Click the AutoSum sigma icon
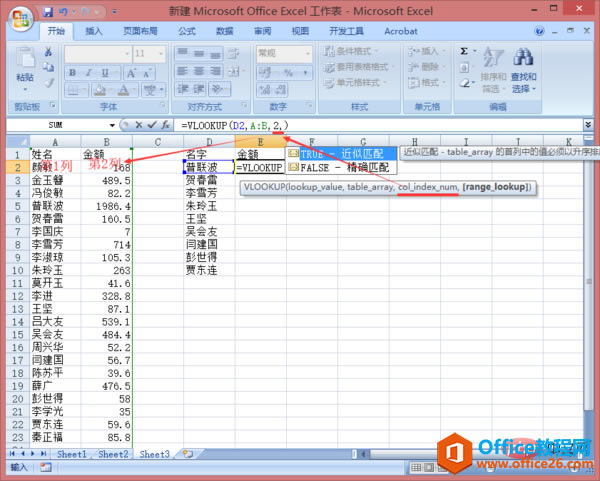Image resolution: width=600 pixels, height=481 pixels. pos(464,51)
